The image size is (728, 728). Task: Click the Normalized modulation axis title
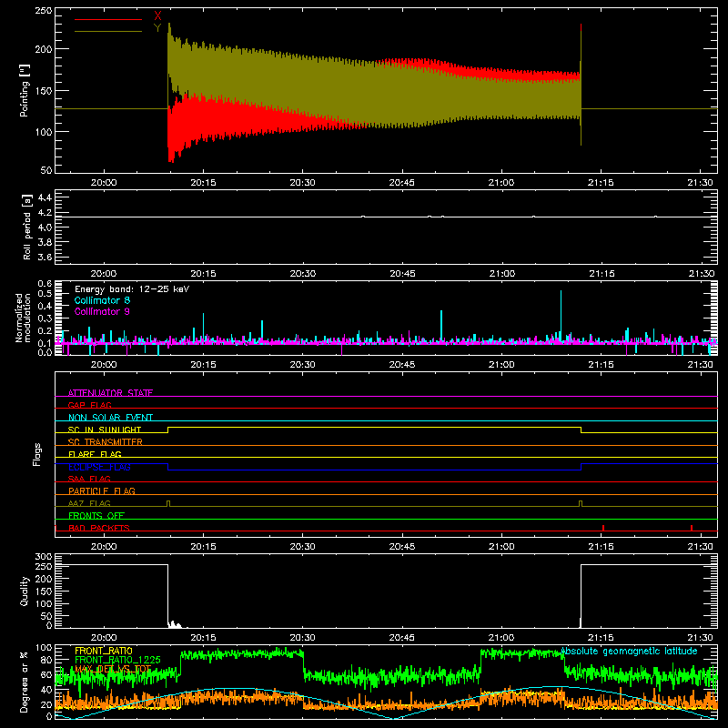(x=23, y=318)
